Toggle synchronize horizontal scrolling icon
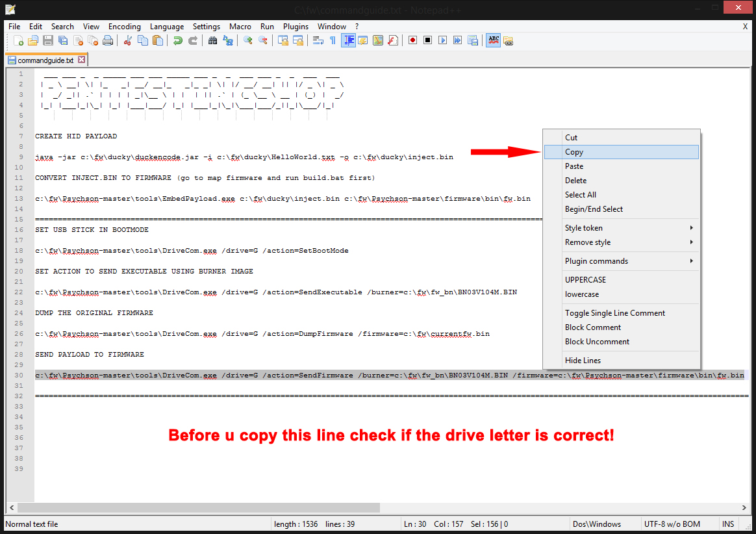756x534 pixels. tap(298, 40)
